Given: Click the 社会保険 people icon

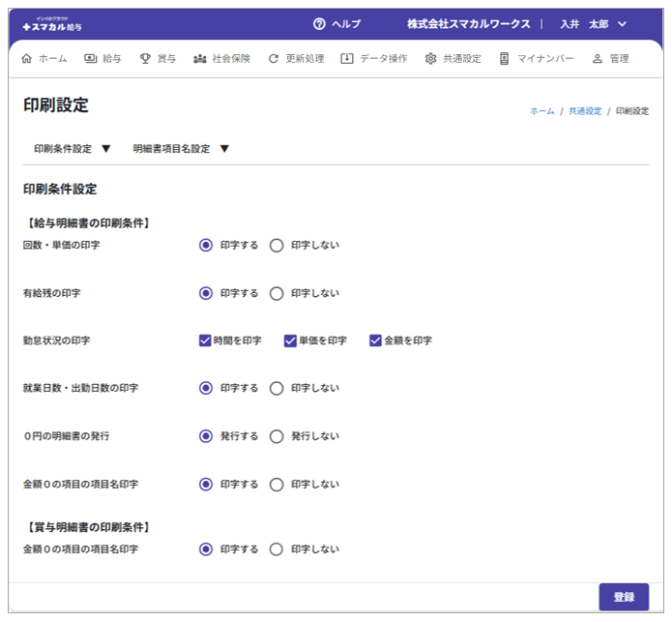Looking at the screenshot, I should click(x=200, y=59).
